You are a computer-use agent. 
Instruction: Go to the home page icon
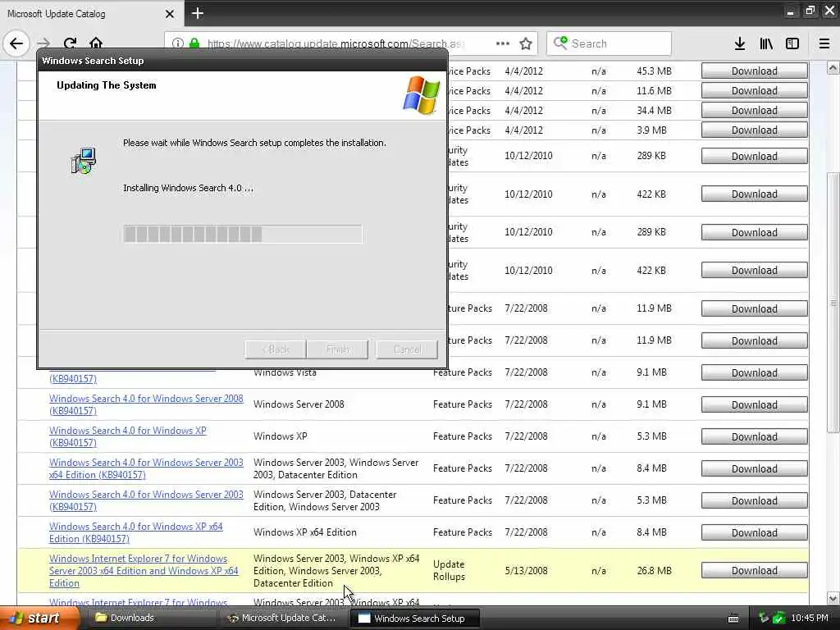96,43
